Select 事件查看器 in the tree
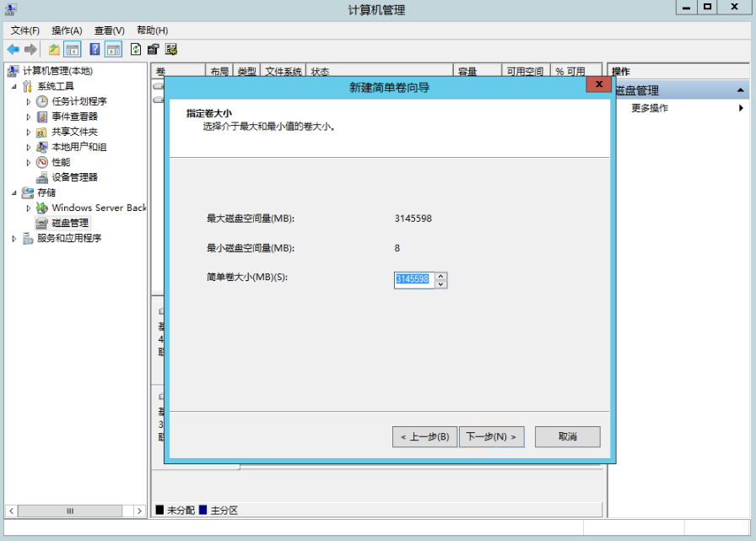Viewport: 756px width, 541px height. tap(75, 116)
